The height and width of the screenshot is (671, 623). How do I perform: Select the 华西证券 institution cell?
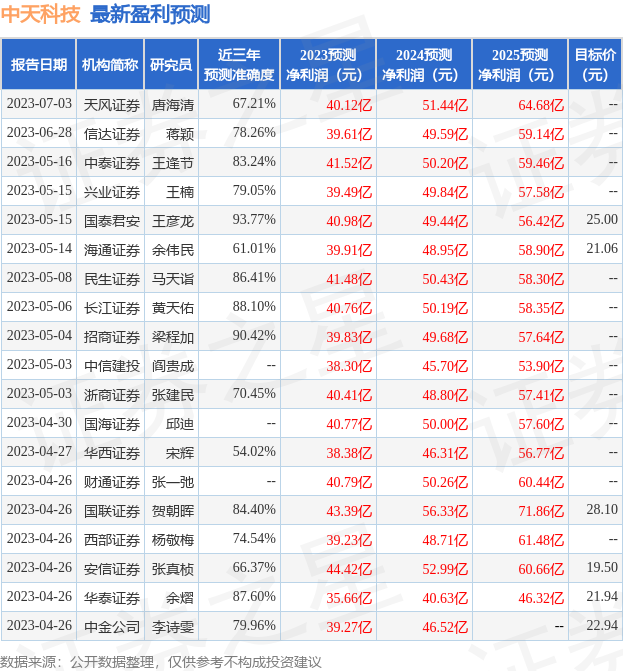pyautogui.click(x=112, y=453)
